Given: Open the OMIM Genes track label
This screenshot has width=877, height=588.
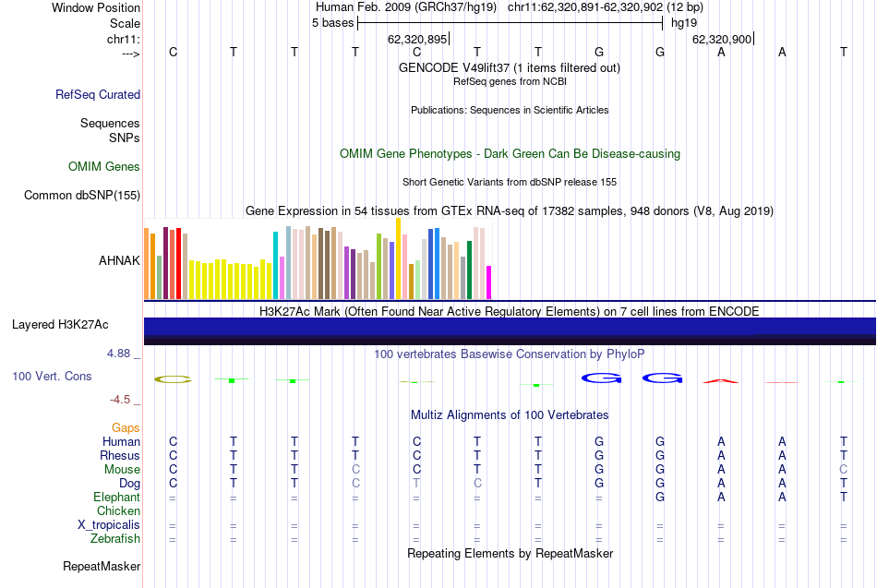Looking at the screenshot, I should [103, 167].
